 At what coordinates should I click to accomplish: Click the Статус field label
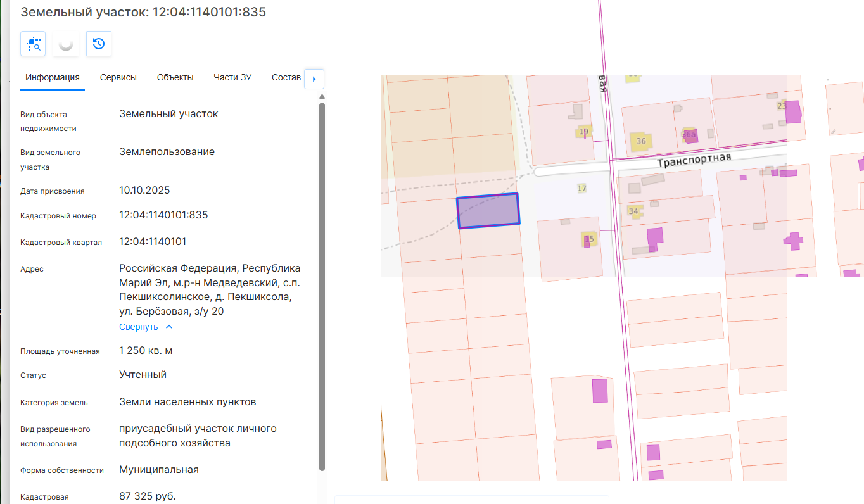[x=33, y=375]
